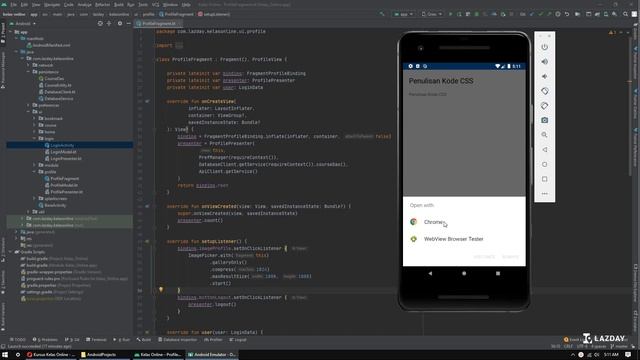Click the folded import ellipsis in the code

coord(179,45)
